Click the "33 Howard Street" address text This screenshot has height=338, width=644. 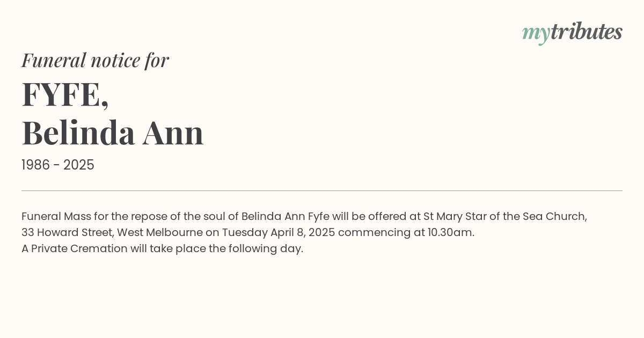pyautogui.click(x=68, y=233)
